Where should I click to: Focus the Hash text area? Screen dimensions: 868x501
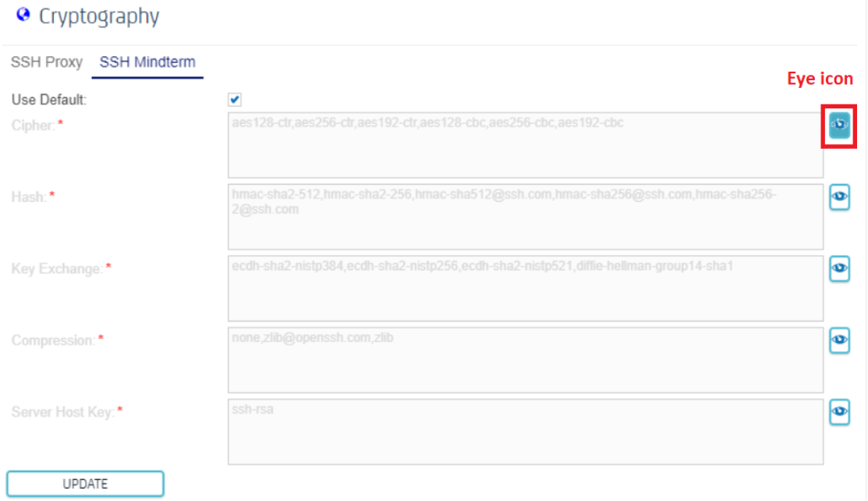tap(526, 217)
